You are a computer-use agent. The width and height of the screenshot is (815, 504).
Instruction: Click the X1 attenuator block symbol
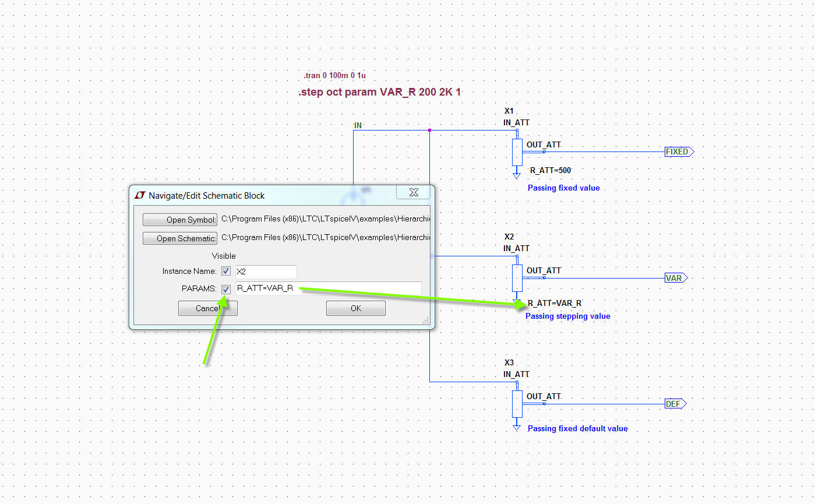click(516, 152)
